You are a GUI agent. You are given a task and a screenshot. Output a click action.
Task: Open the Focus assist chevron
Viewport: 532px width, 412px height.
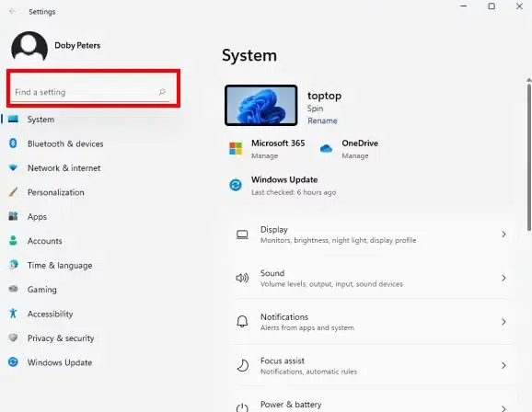[x=503, y=365]
